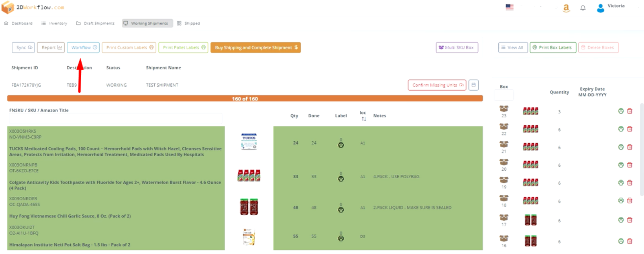Print label for TUCKS Cooling Pads row
The height and width of the screenshot is (254, 644).
point(341,145)
